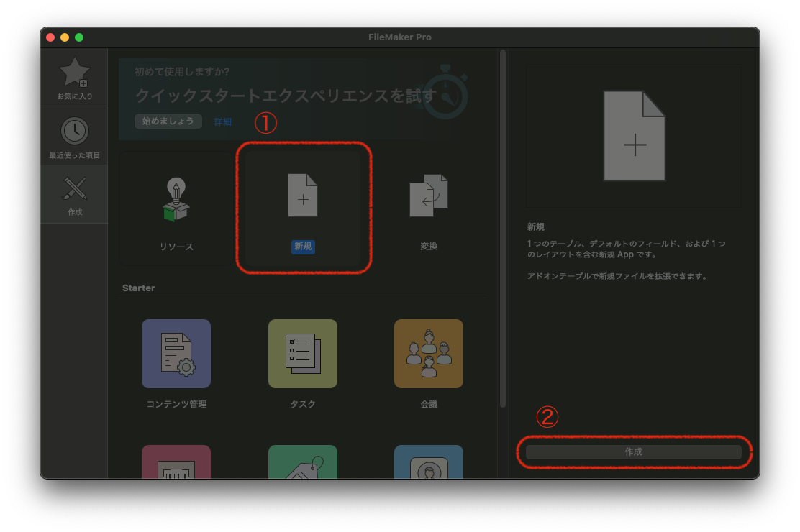Screen dimensions: 800x532
Task: Select the 変換 convert files icon
Action: (429, 196)
